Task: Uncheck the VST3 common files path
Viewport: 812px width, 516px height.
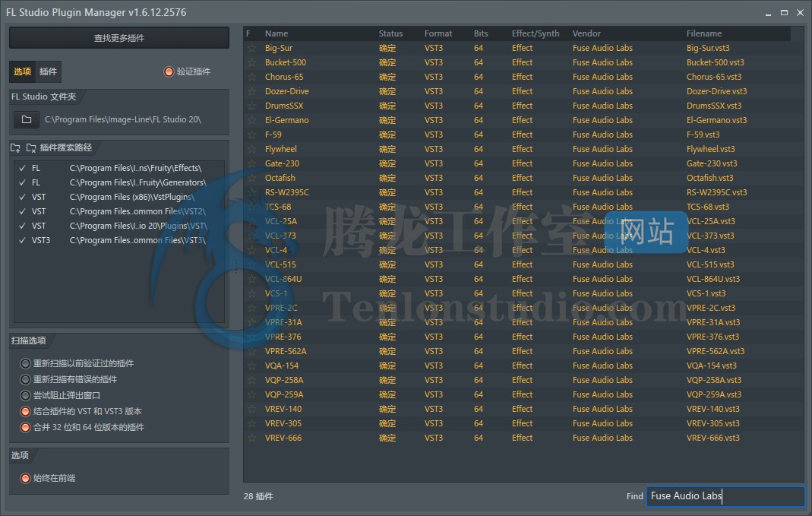Action: click(x=22, y=240)
